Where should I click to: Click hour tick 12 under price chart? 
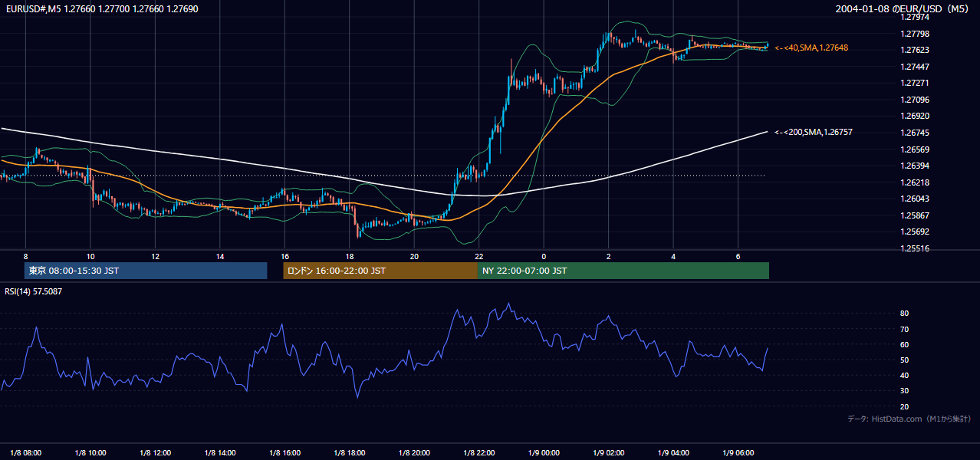pos(155,256)
